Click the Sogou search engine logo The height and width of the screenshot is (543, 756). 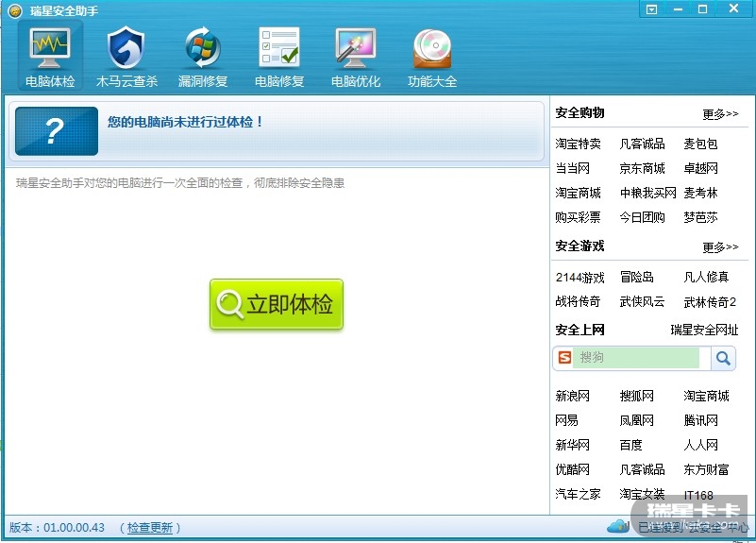pyautogui.click(x=564, y=357)
